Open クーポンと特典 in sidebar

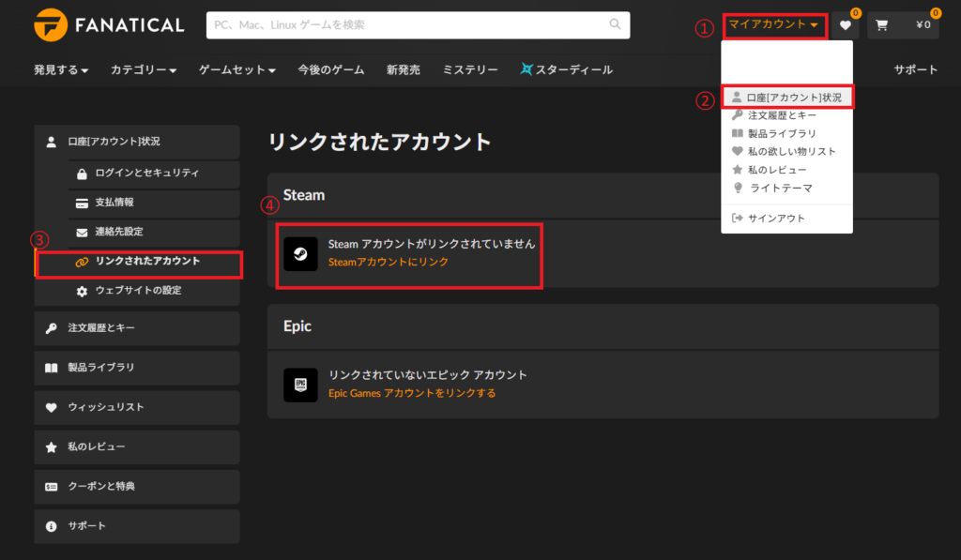tap(137, 487)
